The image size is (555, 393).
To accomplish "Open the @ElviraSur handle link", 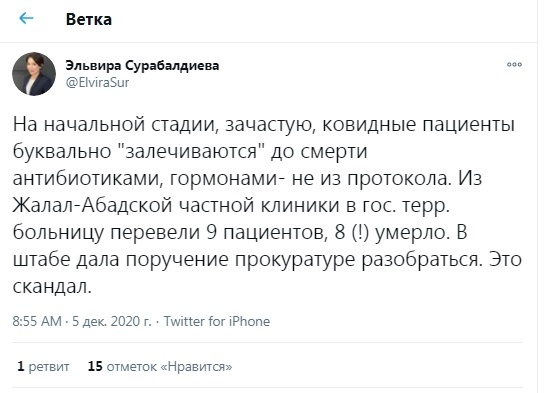I will (97, 82).
